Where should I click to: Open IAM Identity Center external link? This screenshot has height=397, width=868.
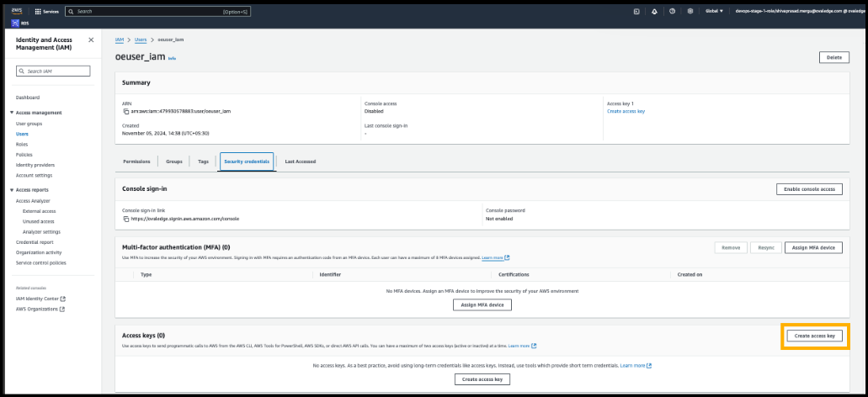tap(40, 299)
